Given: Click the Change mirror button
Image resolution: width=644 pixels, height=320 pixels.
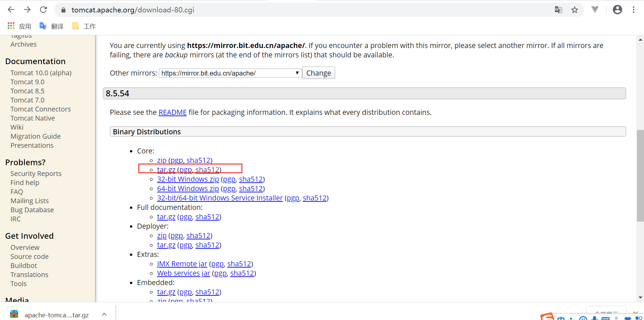Looking at the screenshot, I should 318,73.
